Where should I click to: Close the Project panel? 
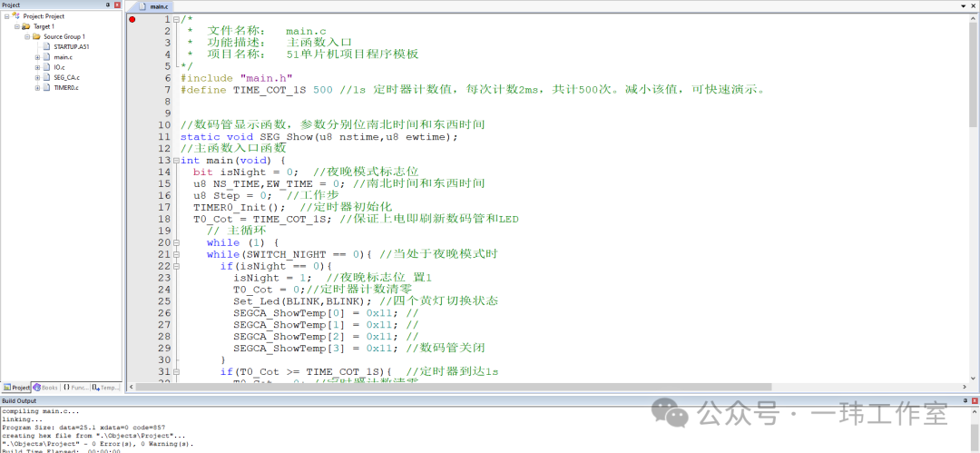118,5
